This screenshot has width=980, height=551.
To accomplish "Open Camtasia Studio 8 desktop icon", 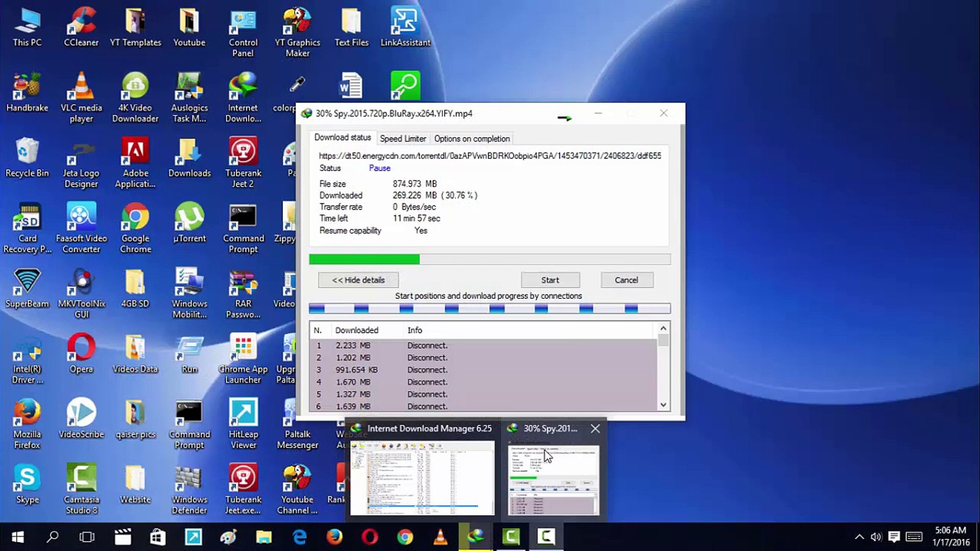I will 81,489.
